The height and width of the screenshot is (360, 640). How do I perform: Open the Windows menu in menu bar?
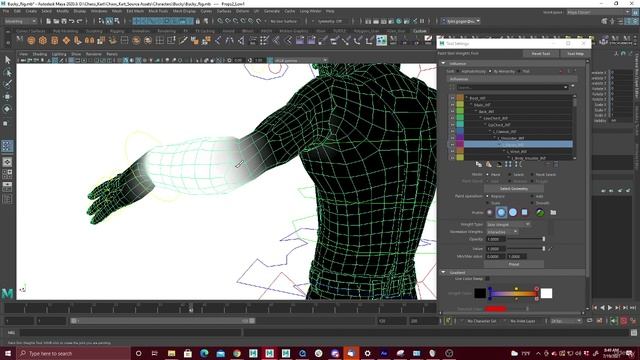click(x=99, y=11)
